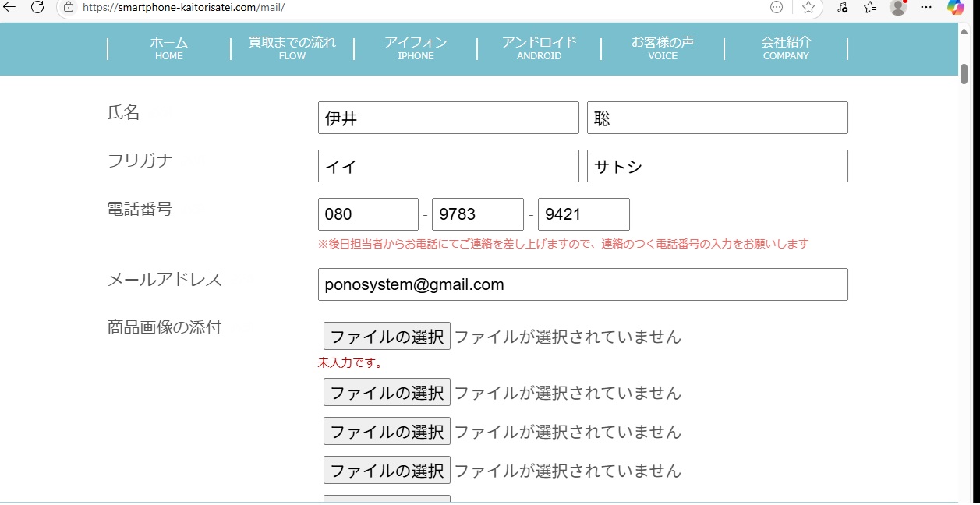Open the address bar ellipsis options icon
Image resolution: width=980 pixels, height=505 pixels.
pyautogui.click(x=777, y=7)
